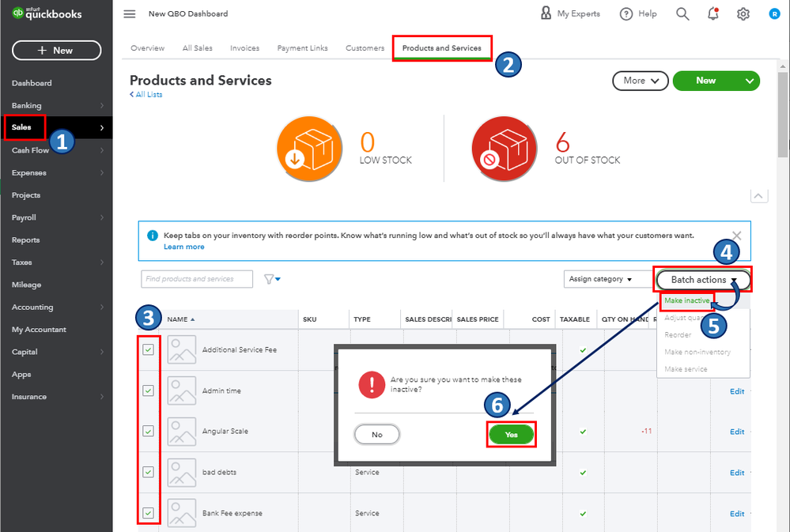Click the red Out of Stock icon
The image size is (790, 532).
click(505, 149)
